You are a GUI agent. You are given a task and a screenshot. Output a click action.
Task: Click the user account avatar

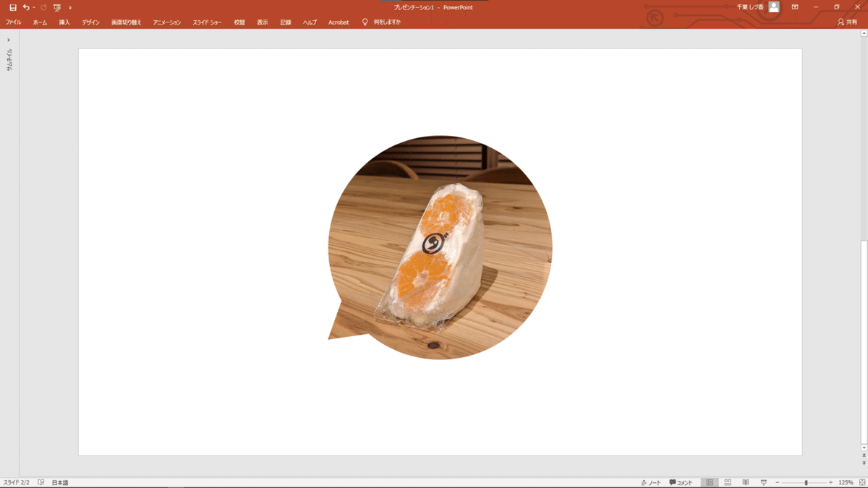[x=774, y=7]
